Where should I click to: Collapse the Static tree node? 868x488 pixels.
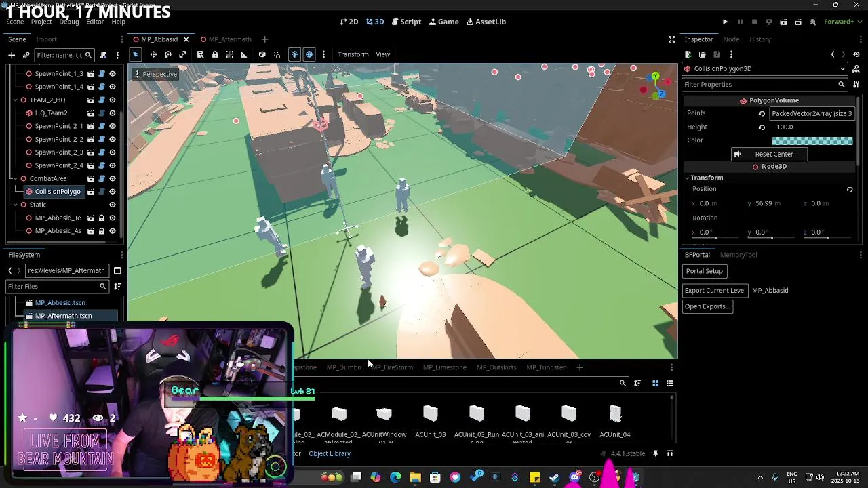(x=15, y=205)
